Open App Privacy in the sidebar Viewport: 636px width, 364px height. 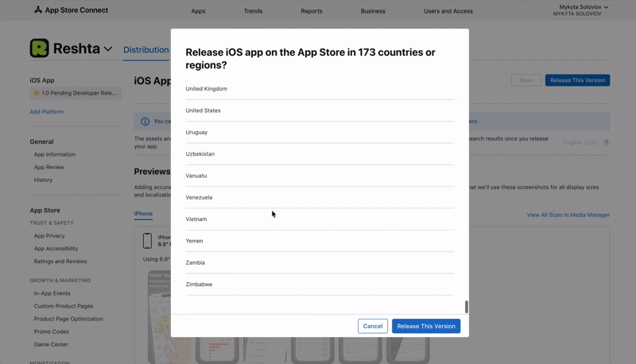click(x=49, y=236)
